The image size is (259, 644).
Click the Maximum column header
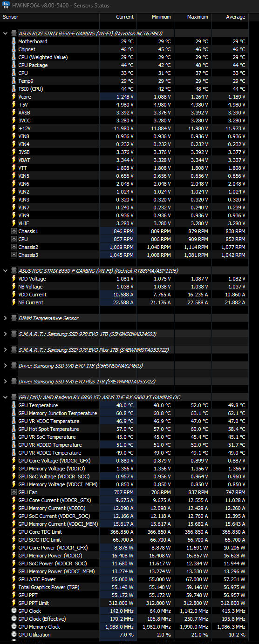point(193,17)
